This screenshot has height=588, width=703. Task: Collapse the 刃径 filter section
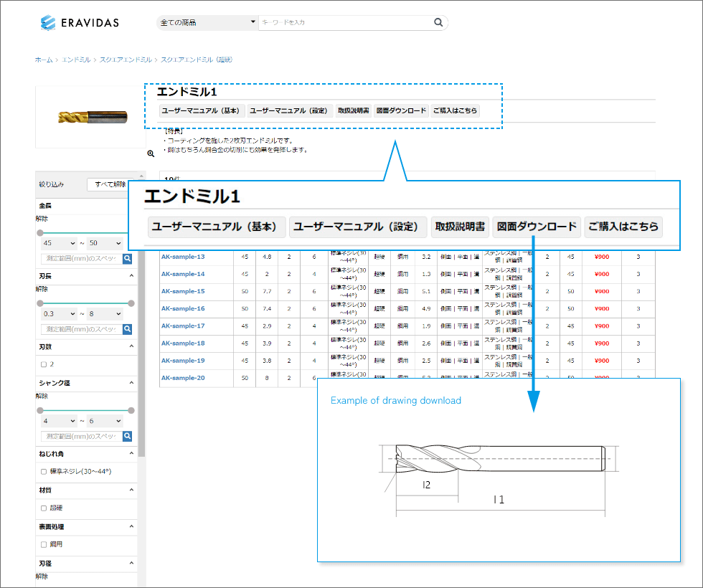coord(131,563)
